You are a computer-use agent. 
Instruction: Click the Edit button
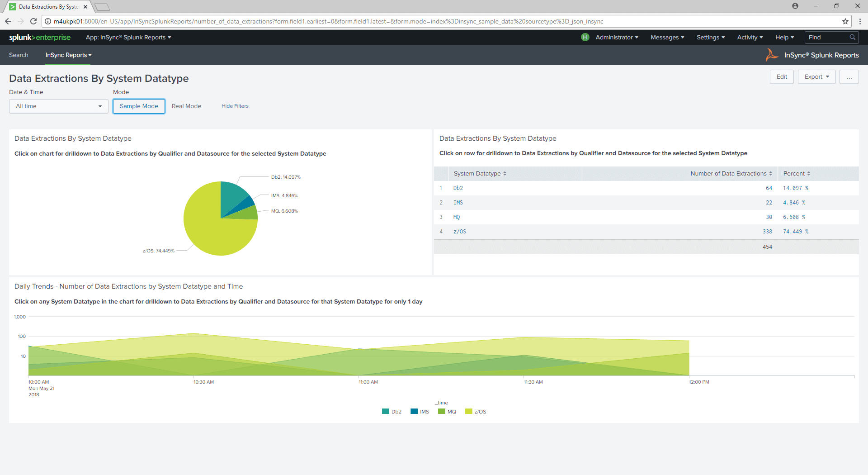[782, 76]
